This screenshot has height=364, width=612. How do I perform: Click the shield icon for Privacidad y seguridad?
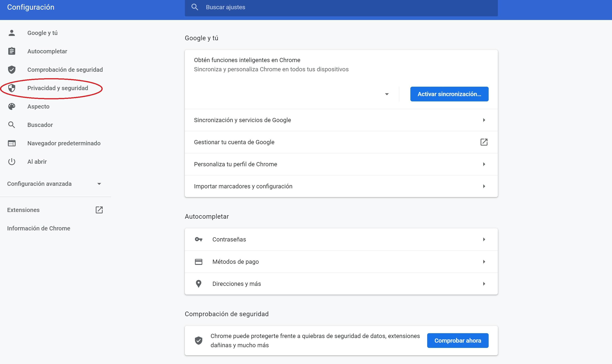12,88
